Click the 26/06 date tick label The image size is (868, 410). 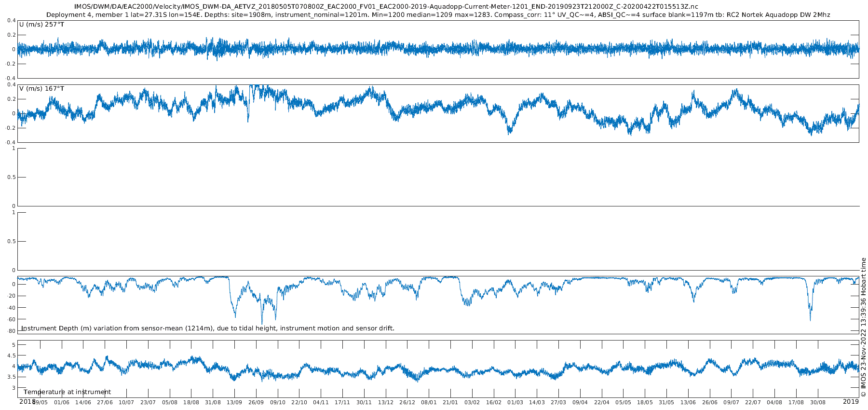point(709,402)
